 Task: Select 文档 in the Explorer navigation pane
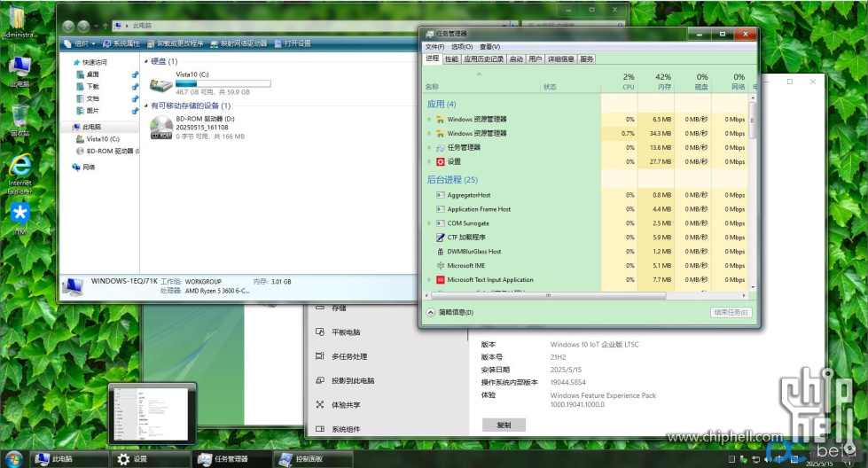point(92,98)
